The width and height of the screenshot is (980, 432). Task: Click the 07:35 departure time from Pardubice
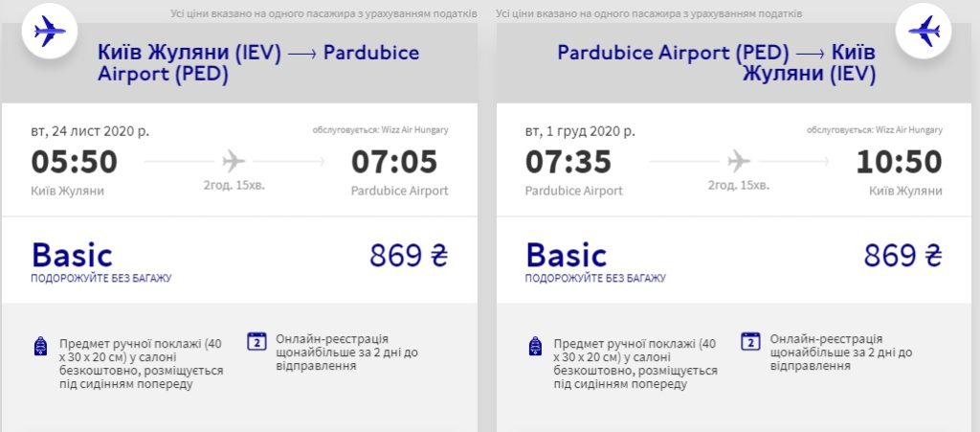[568, 162]
